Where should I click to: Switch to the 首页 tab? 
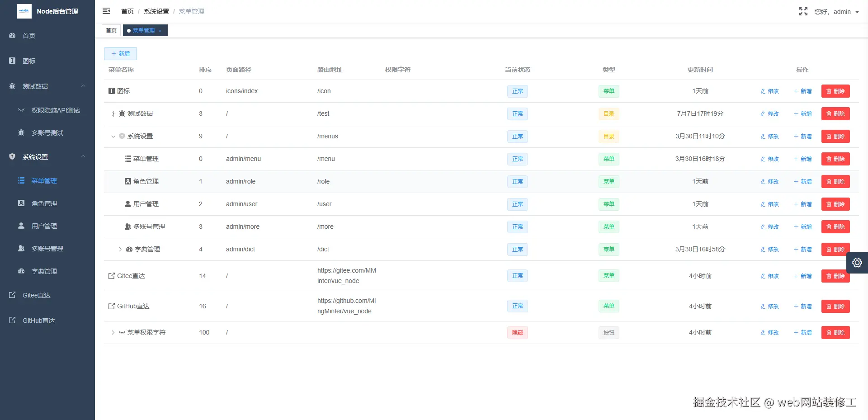coord(111,30)
